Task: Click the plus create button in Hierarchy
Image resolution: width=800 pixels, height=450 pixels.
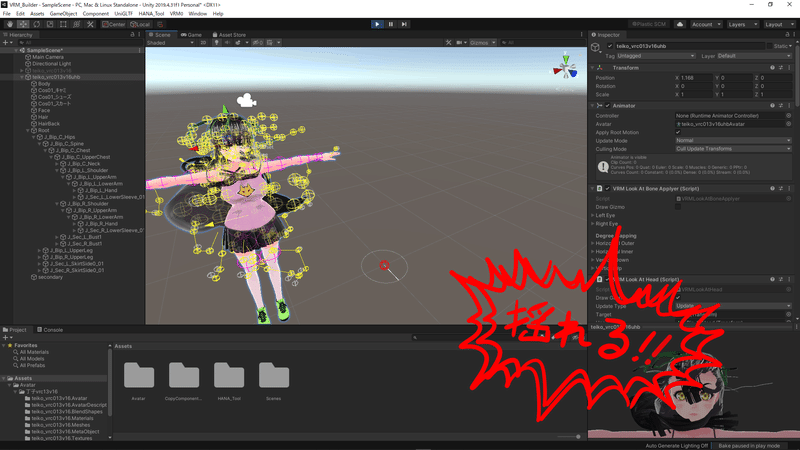Action: [6, 42]
